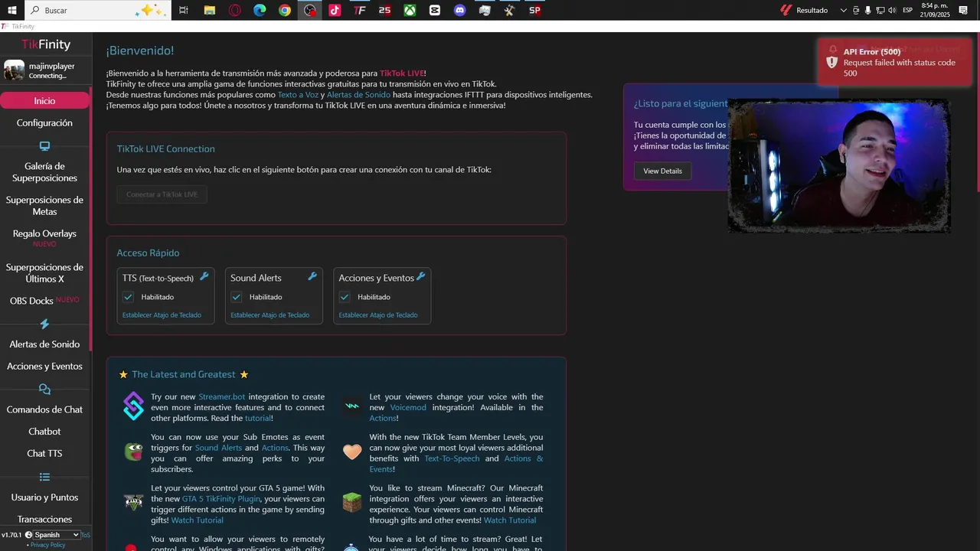Open Task View in taskbar
980x551 pixels.
click(184, 10)
